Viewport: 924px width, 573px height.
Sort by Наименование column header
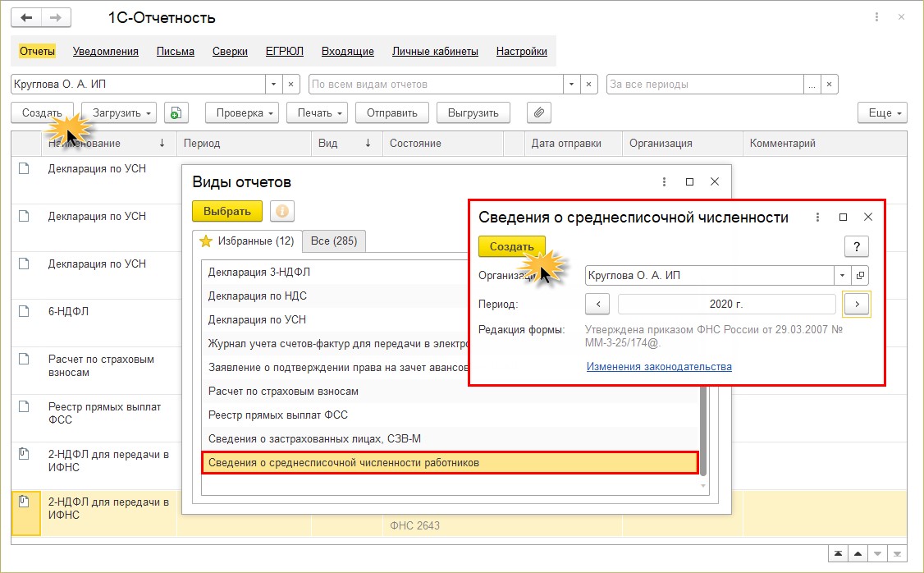109,143
